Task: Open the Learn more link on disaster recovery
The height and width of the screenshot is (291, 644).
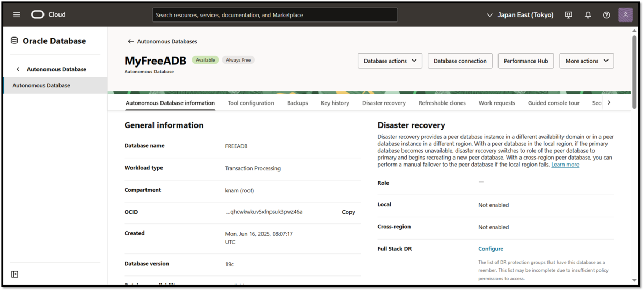Action: click(565, 165)
